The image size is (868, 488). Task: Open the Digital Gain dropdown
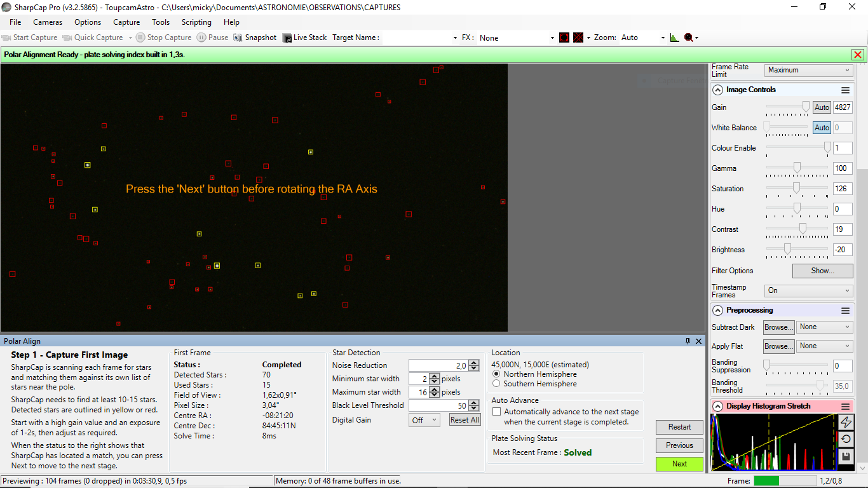coord(425,420)
